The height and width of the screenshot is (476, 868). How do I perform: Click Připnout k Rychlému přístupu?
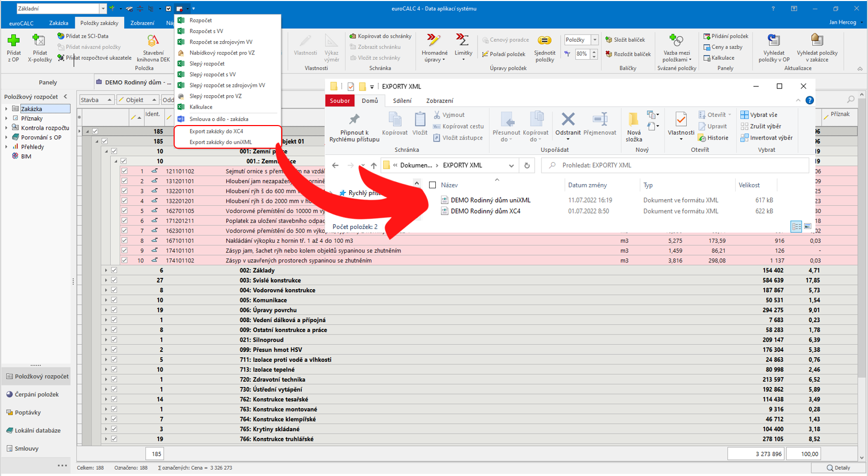354,127
